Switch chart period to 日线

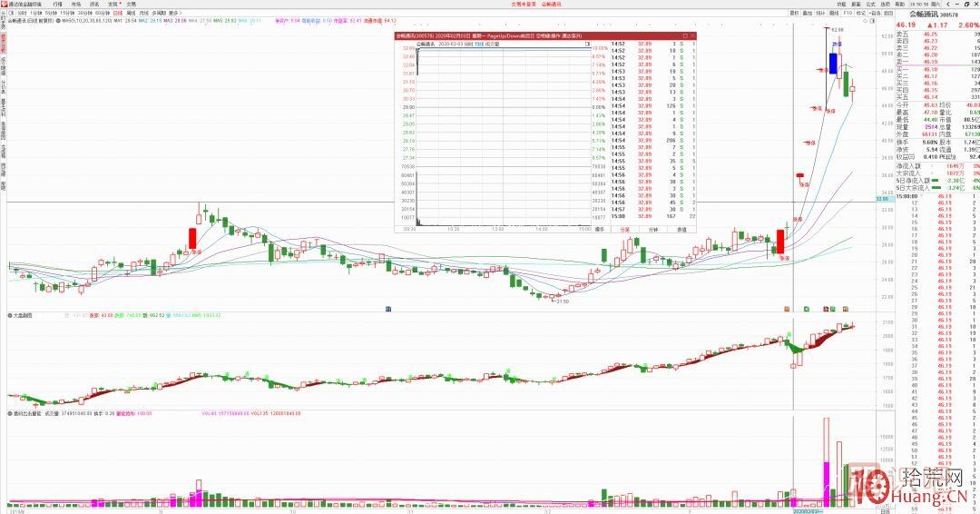click(x=118, y=13)
